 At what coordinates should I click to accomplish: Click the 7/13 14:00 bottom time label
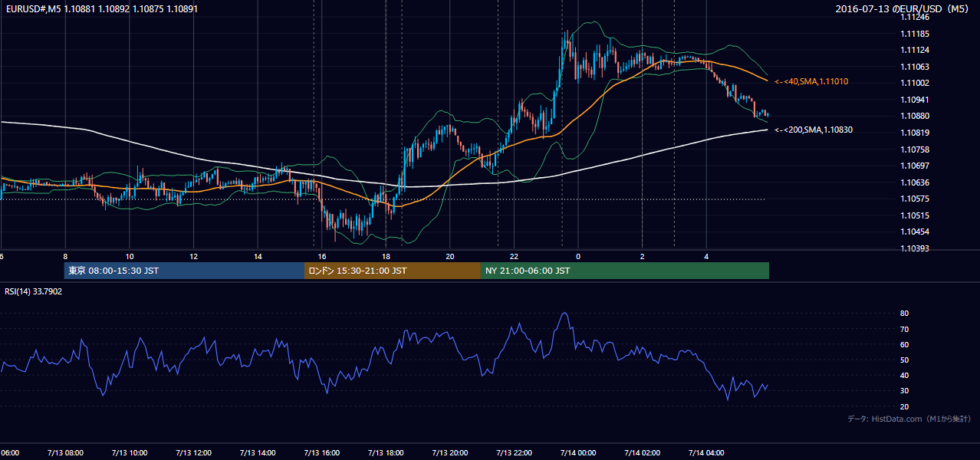(x=258, y=452)
